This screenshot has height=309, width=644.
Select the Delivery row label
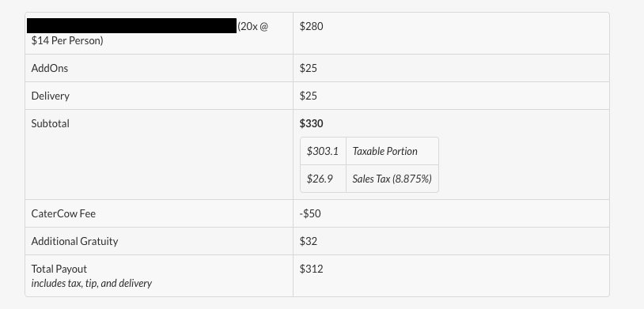pyautogui.click(x=51, y=96)
